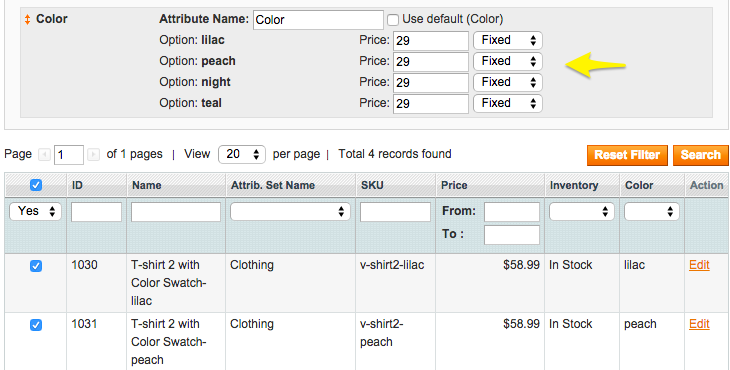Click the 'Option: teal' label

[x=190, y=103]
